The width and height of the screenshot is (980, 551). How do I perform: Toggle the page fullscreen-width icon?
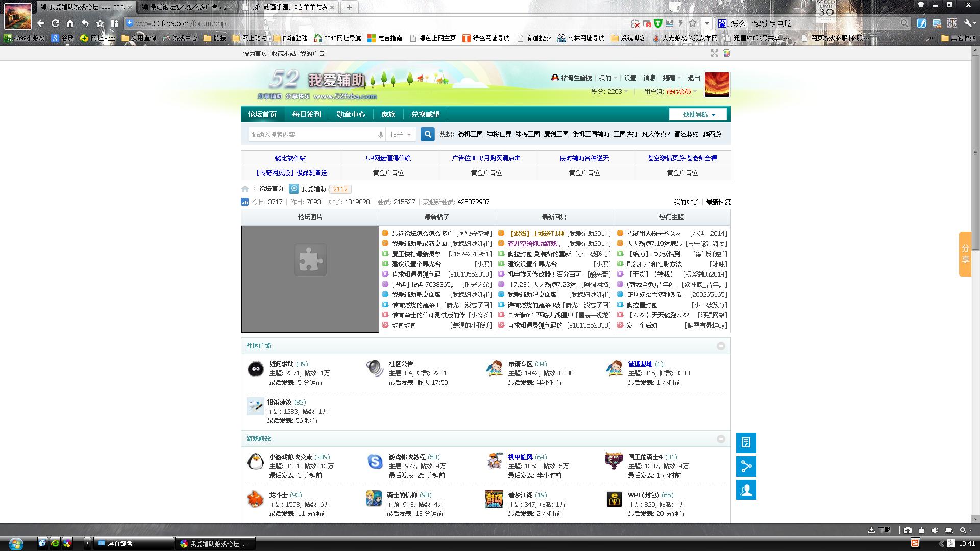[714, 53]
